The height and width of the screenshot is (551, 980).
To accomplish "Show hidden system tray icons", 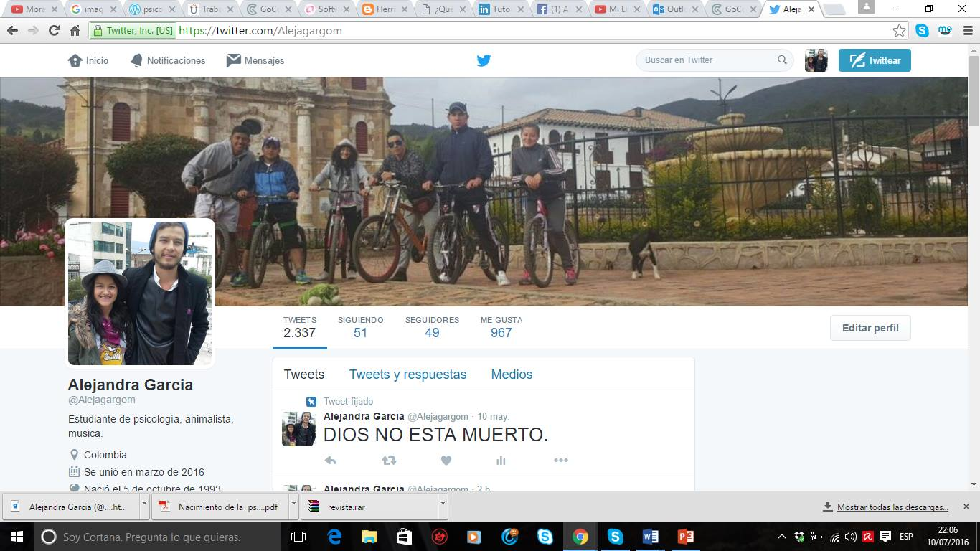I will [x=782, y=537].
